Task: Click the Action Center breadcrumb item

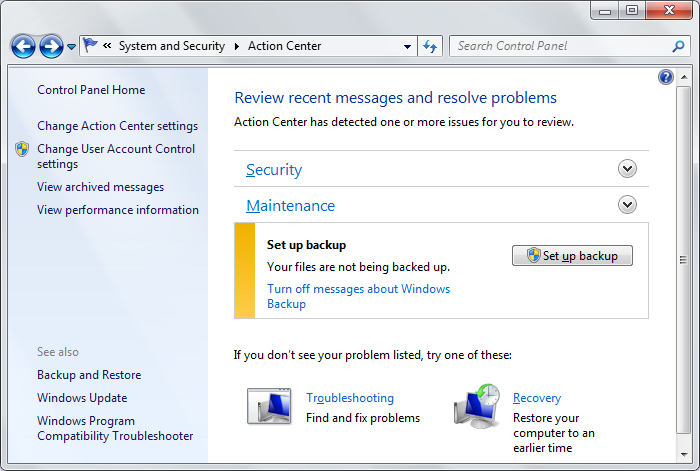Action: coord(284,46)
